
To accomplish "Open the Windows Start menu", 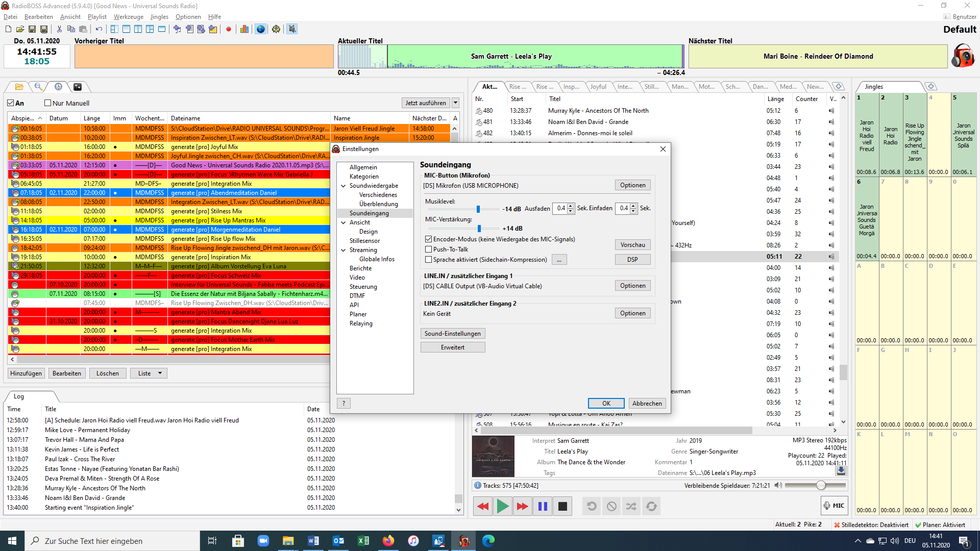I will click(12, 541).
